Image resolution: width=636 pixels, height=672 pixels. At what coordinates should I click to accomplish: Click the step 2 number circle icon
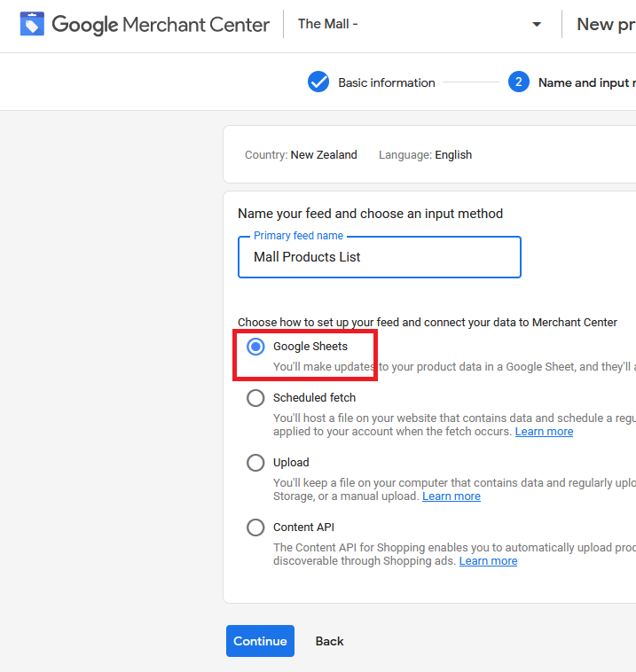click(518, 82)
